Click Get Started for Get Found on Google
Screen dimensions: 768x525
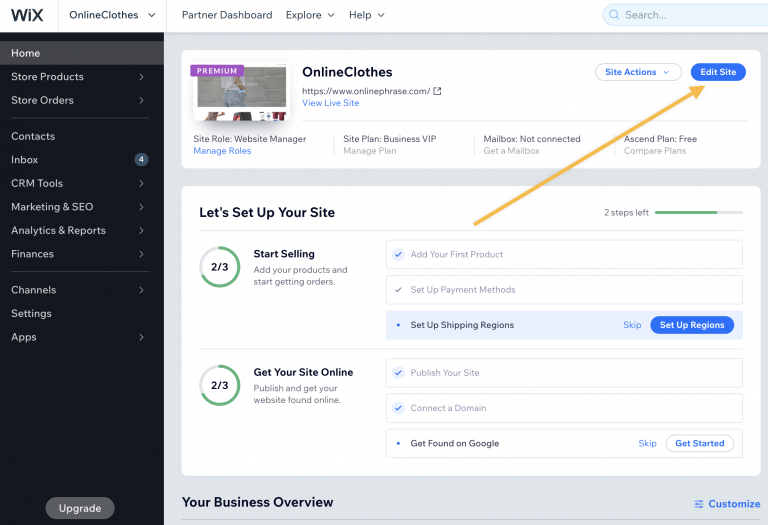click(699, 443)
